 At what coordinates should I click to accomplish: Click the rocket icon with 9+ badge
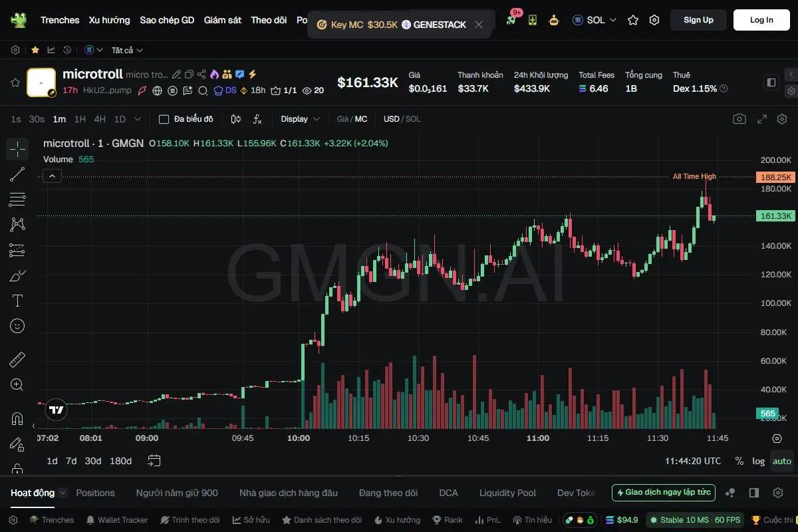511,20
